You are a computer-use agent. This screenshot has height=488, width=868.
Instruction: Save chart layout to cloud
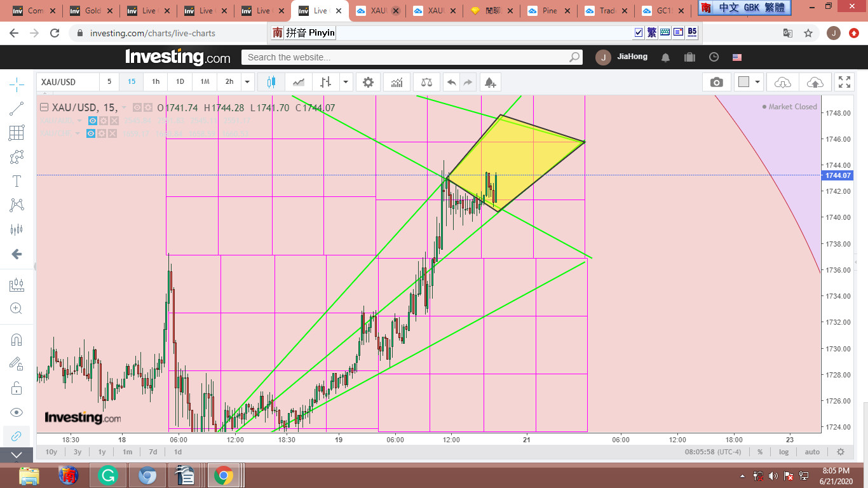[x=814, y=82]
